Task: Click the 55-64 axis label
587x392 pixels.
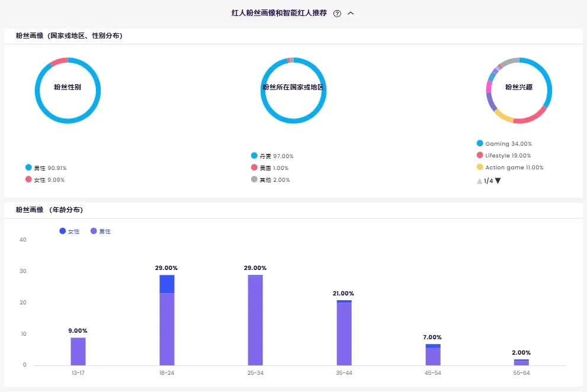Action: click(x=521, y=373)
